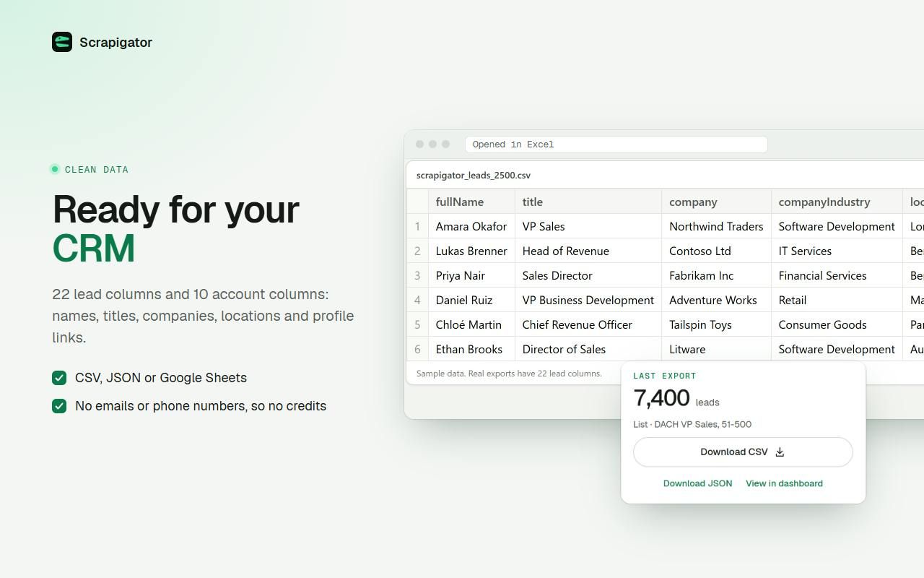The height and width of the screenshot is (578, 924).
Task: Click the List · DACH VP Sales, 51-500 text
Action: coord(692,424)
